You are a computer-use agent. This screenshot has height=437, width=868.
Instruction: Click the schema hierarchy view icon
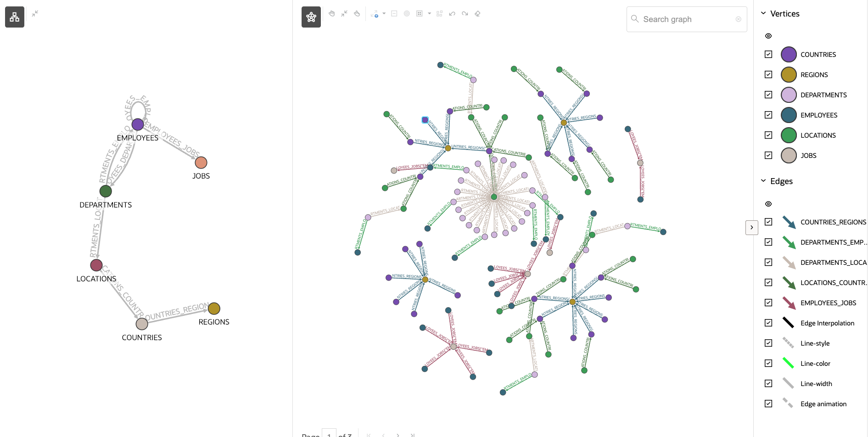(x=15, y=17)
